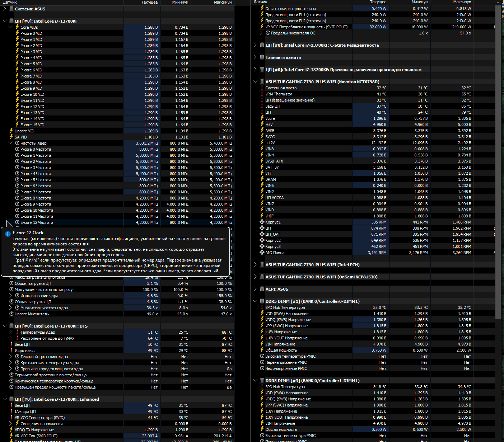Select the clock icon for Uncore Множитель
Image resolution: width=504 pixels, height=442 pixels.
[x=11, y=314]
